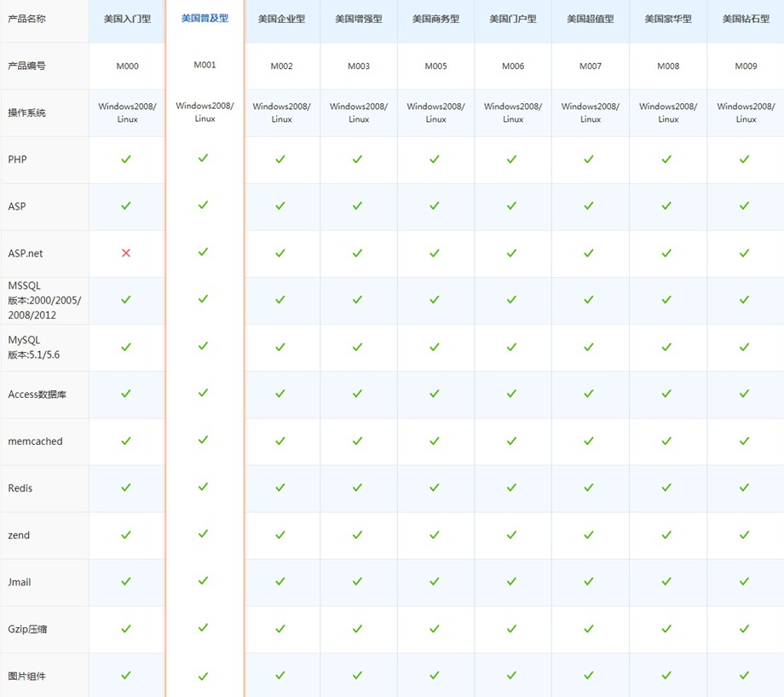Image resolution: width=784 pixels, height=697 pixels.
Task: Click the Windows2008/Linux cell under 美国豪华型
Action: (668, 112)
